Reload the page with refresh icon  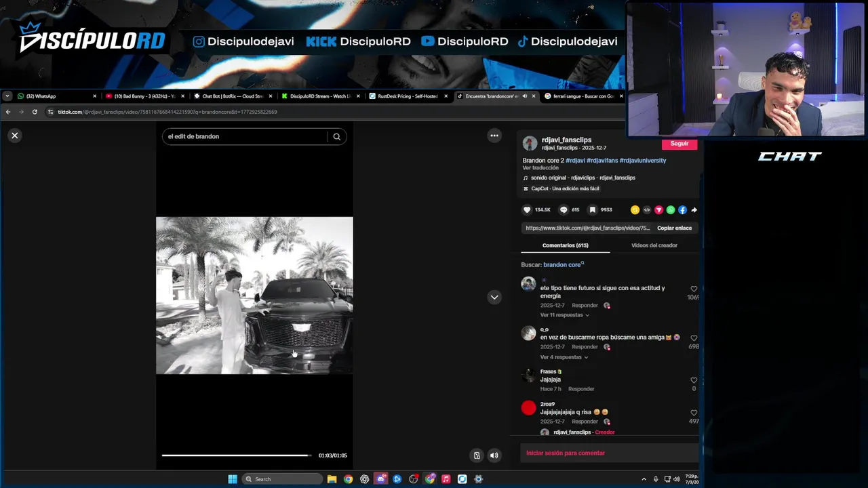35,112
